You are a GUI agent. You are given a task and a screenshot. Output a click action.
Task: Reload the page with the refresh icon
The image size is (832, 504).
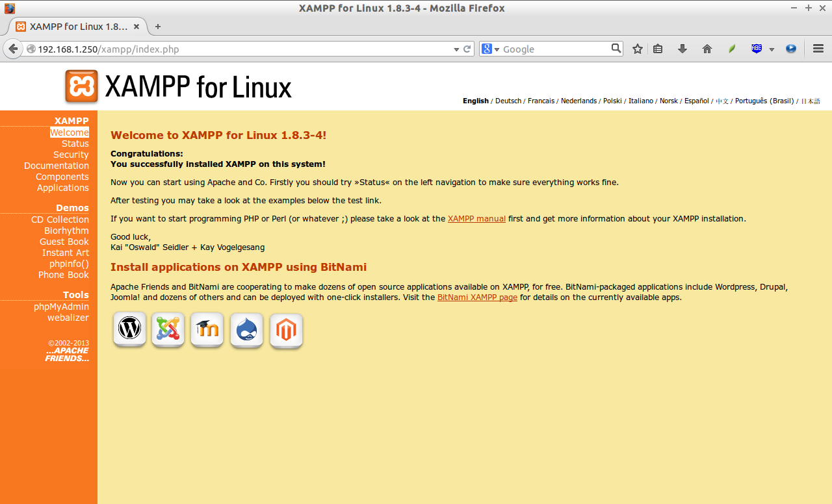pos(467,49)
